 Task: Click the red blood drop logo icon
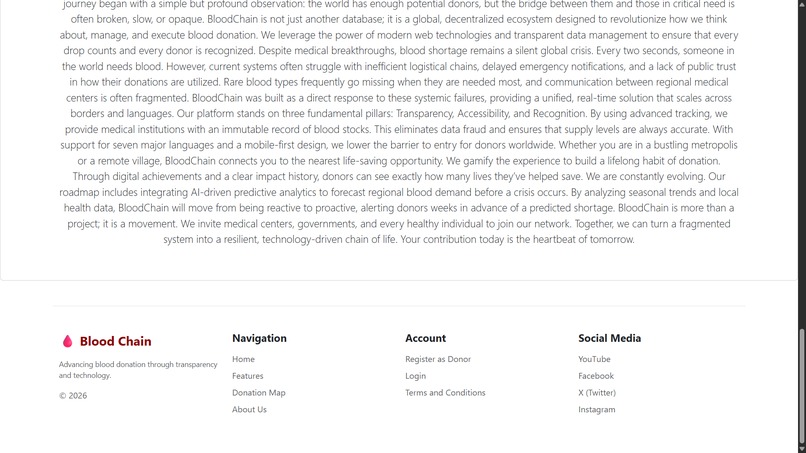pos(67,341)
